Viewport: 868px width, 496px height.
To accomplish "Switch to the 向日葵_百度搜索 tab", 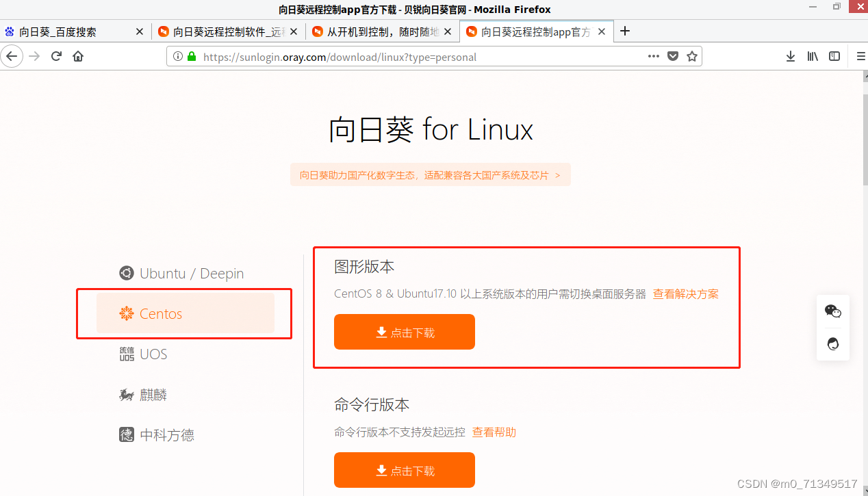I will 68,31.
